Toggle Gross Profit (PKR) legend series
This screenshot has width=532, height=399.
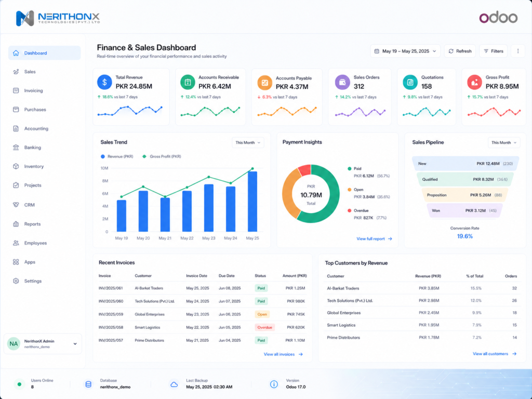coord(162,156)
